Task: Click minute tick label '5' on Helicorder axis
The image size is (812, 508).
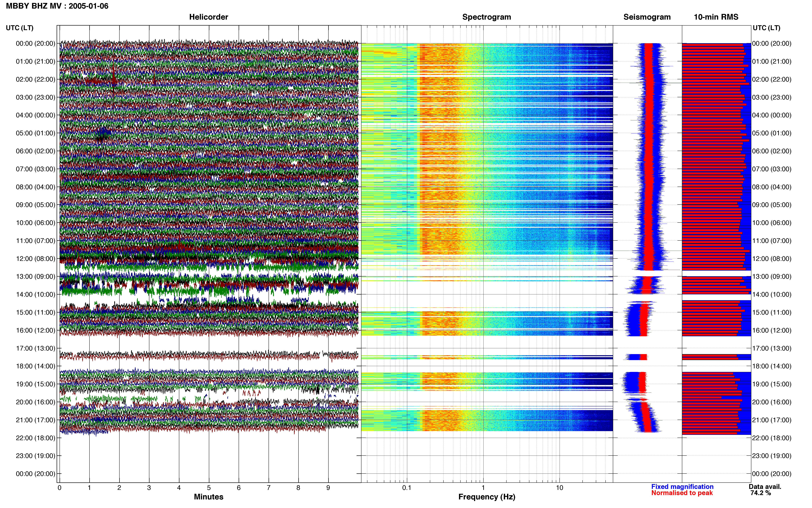Action: [x=209, y=488]
